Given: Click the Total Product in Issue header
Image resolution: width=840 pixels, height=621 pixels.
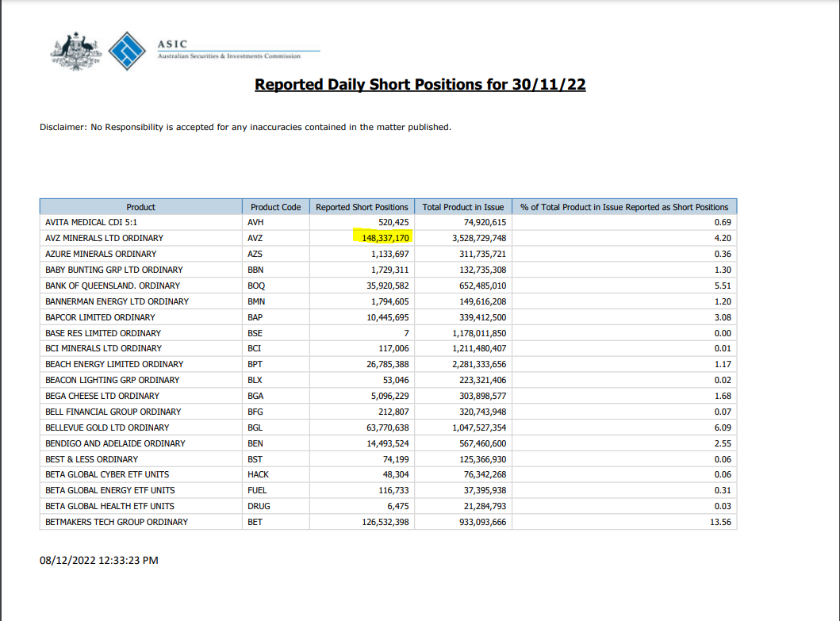Looking at the screenshot, I should click(463, 207).
